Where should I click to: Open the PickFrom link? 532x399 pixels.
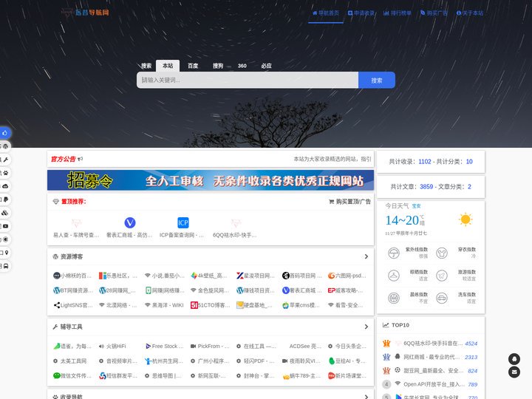tap(210, 346)
